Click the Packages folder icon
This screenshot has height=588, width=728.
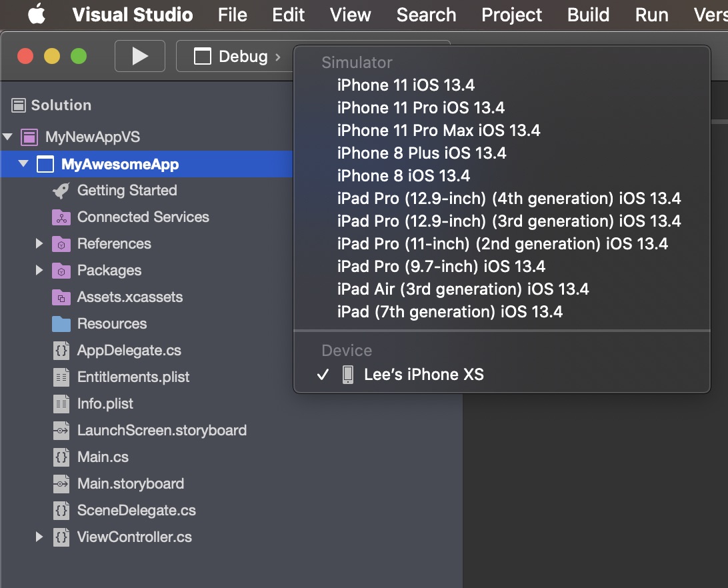[x=61, y=271]
